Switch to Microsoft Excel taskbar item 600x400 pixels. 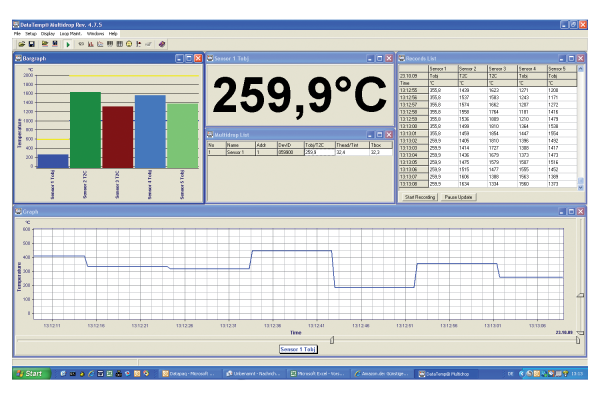pyautogui.click(x=318, y=374)
